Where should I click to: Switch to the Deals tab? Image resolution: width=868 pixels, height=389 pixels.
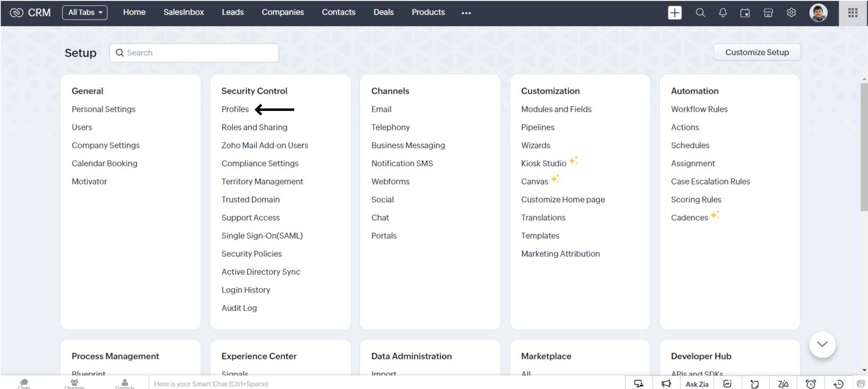383,12
